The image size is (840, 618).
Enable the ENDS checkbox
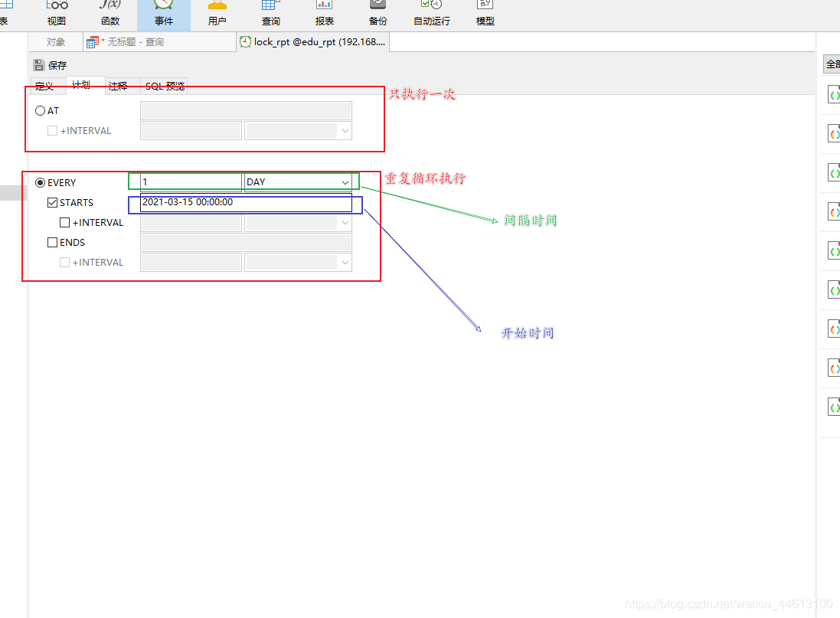point(53,242)
